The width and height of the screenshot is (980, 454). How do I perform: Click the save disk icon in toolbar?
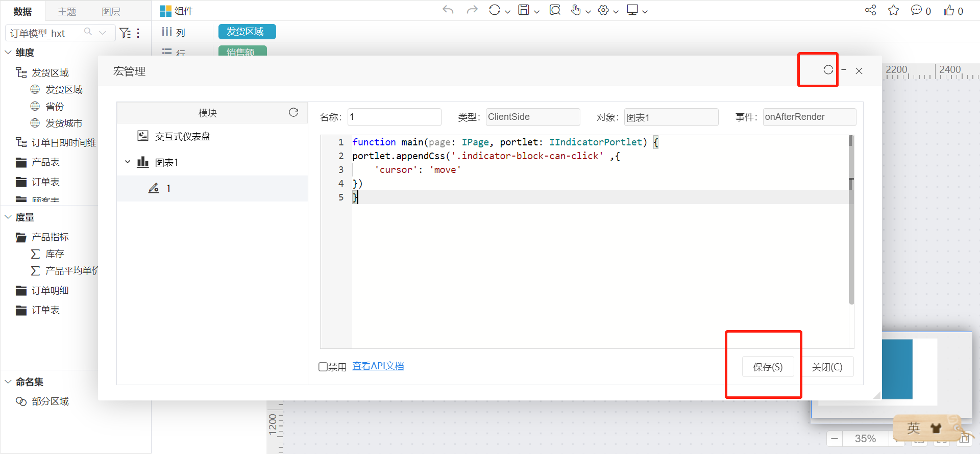[x=524, y=10]
